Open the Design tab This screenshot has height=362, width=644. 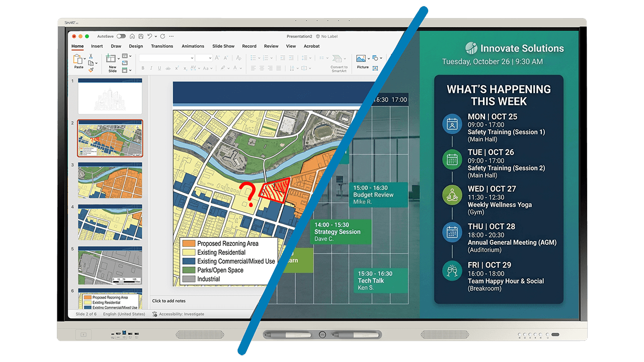click(x=136, y=46)
